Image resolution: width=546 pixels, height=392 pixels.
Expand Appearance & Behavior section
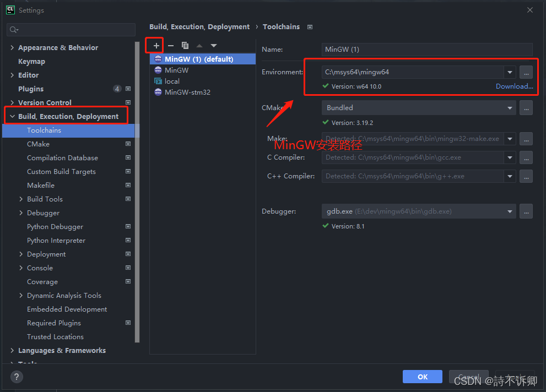[x=12, y=48]
